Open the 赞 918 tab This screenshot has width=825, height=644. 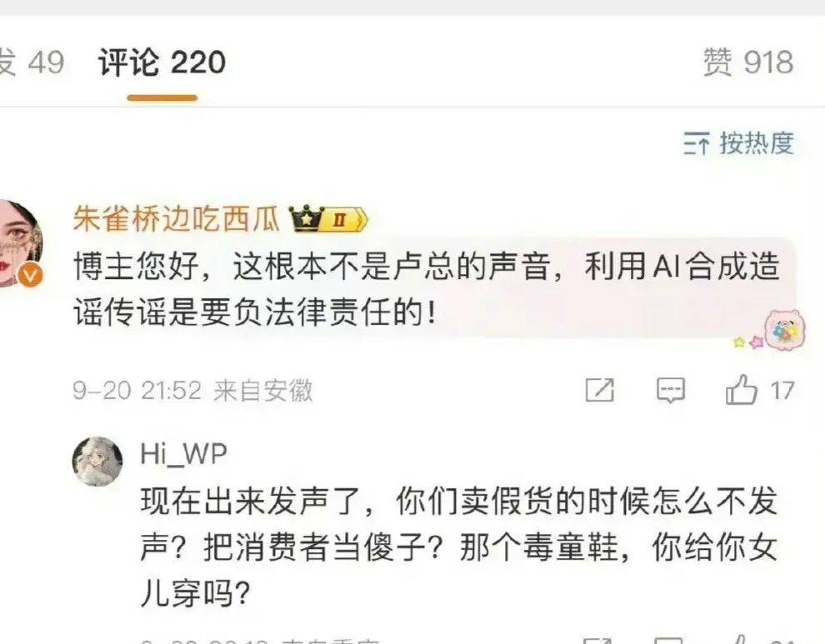[x=748, y=62]
